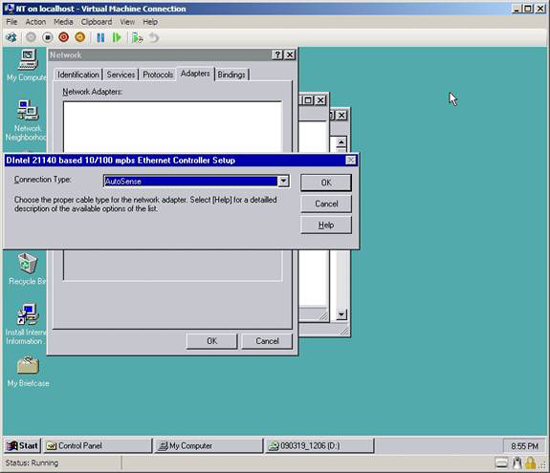The height and width of the screenshot is (473, 550).
Task: Click the greyed Start VM toolbar icon
Action: coord(31,37)
